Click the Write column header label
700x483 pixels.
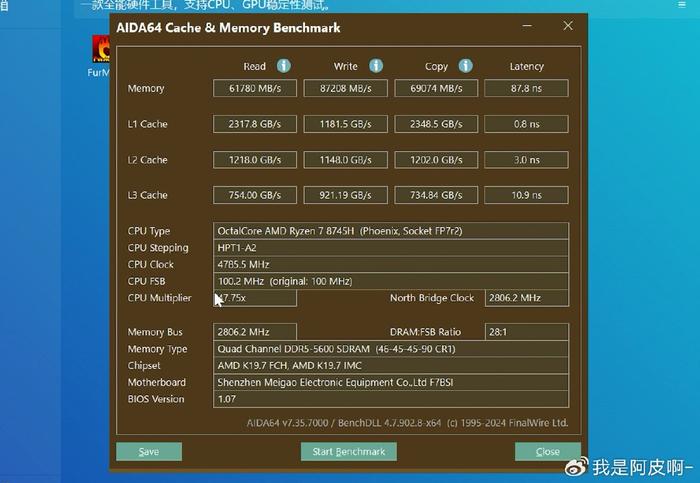click(x=346, y=67)
